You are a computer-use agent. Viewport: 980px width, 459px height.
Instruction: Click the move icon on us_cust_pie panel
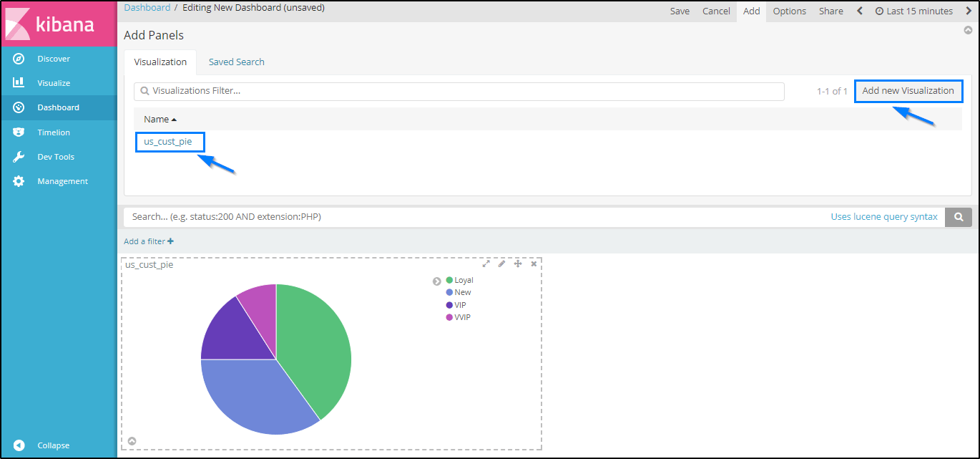coord(518,264)
